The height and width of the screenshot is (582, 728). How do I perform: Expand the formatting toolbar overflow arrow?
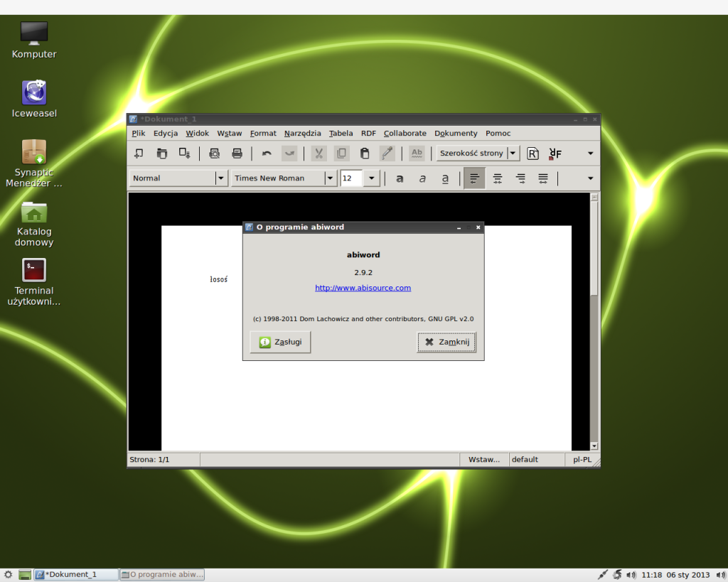click(591, 178)
